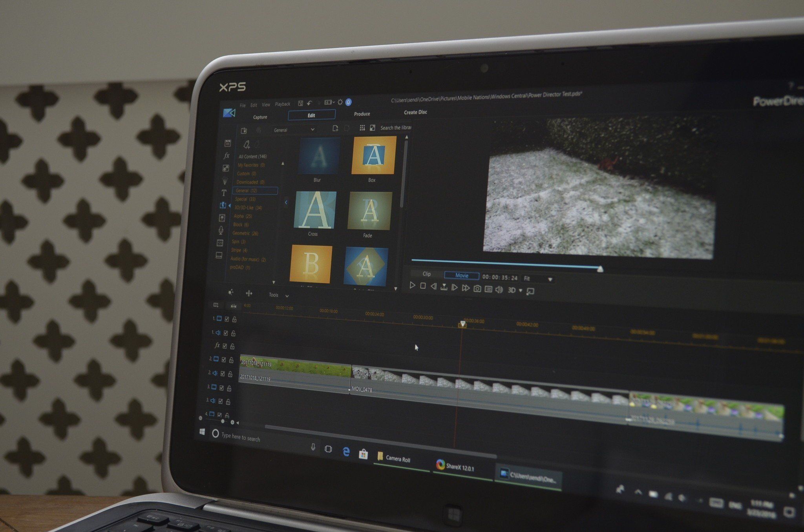
Task: Switch to the Capture tab
Action: [x=260, y=117]
